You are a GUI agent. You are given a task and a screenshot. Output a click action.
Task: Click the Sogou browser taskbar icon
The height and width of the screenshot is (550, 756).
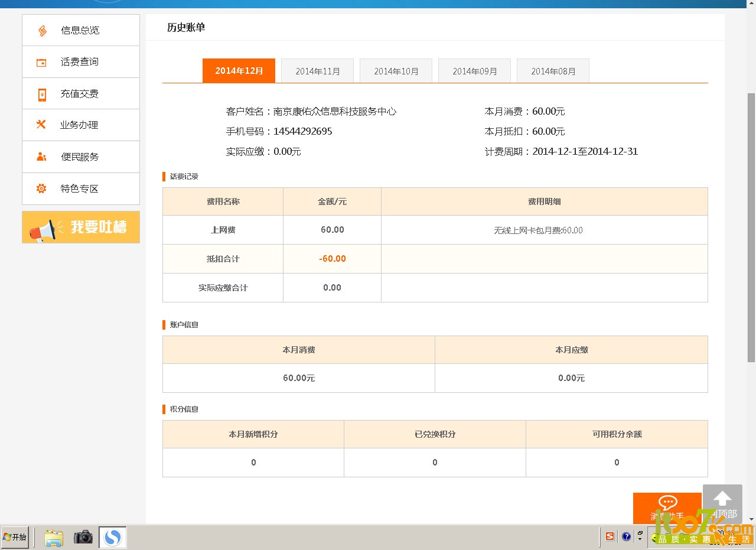(112, 537)
